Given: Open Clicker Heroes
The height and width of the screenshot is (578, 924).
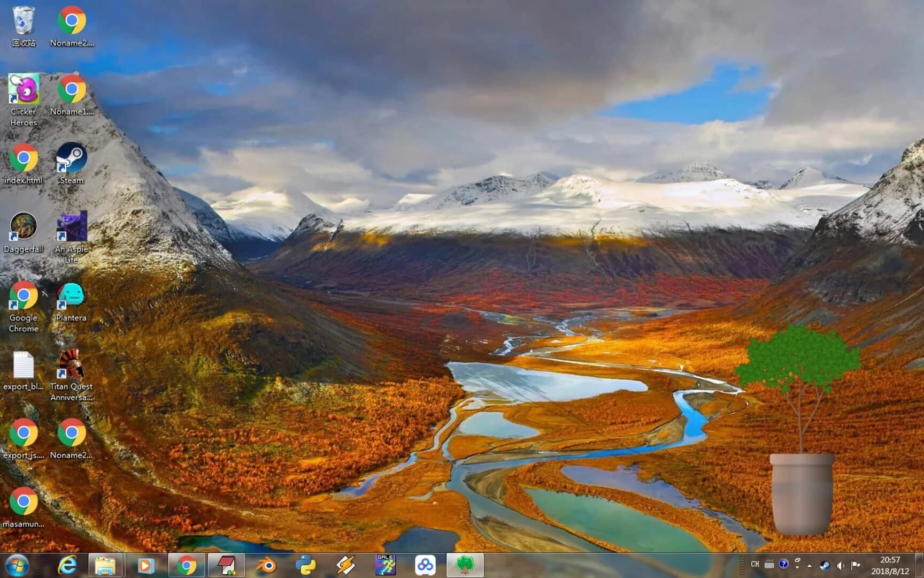Looking at the screenshot, I should click(x=24, y=90).
